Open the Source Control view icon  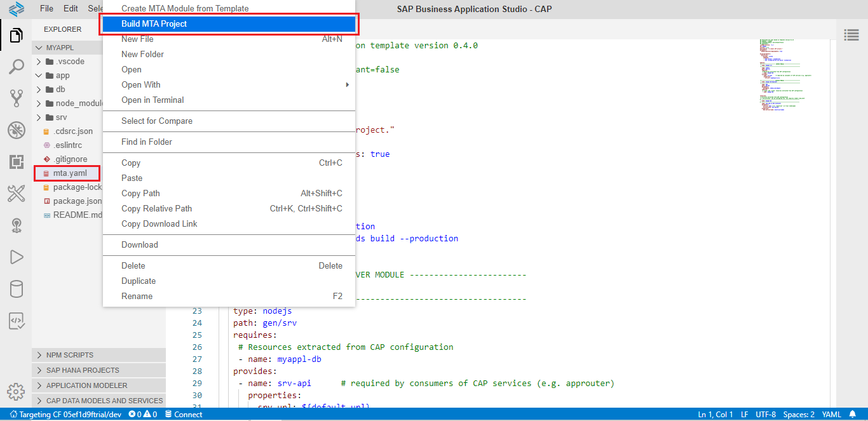click(17, 98)
